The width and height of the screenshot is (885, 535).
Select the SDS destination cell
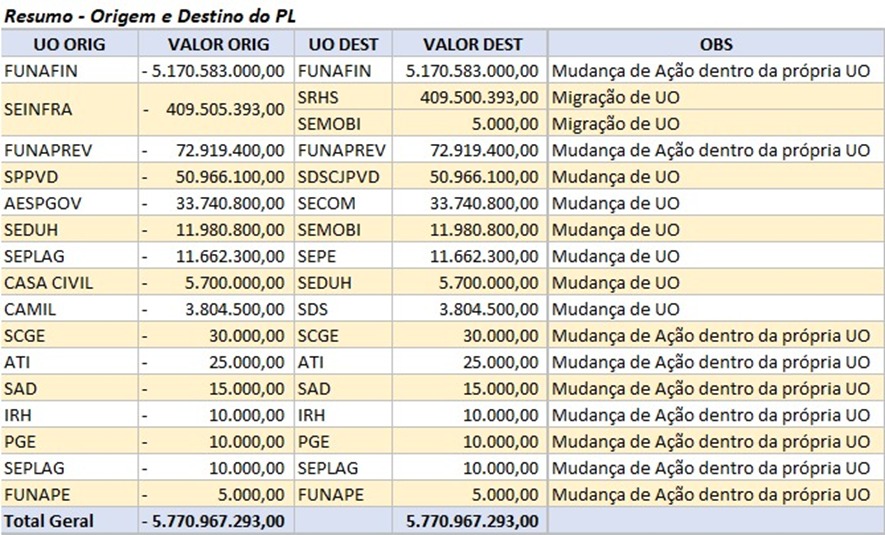[x=343, y=309]
